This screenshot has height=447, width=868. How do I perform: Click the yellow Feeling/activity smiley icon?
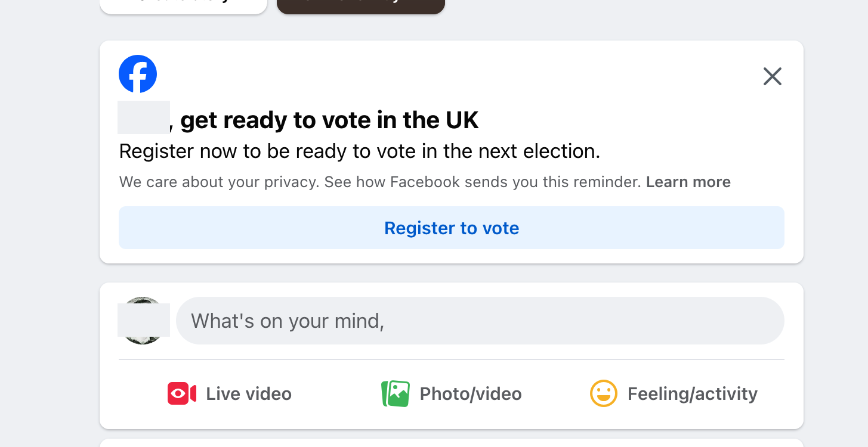point(603,394)
